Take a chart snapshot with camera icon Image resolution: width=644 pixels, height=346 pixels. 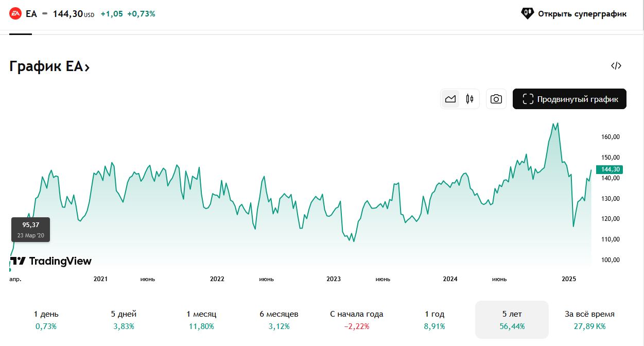tap(496, 99)
